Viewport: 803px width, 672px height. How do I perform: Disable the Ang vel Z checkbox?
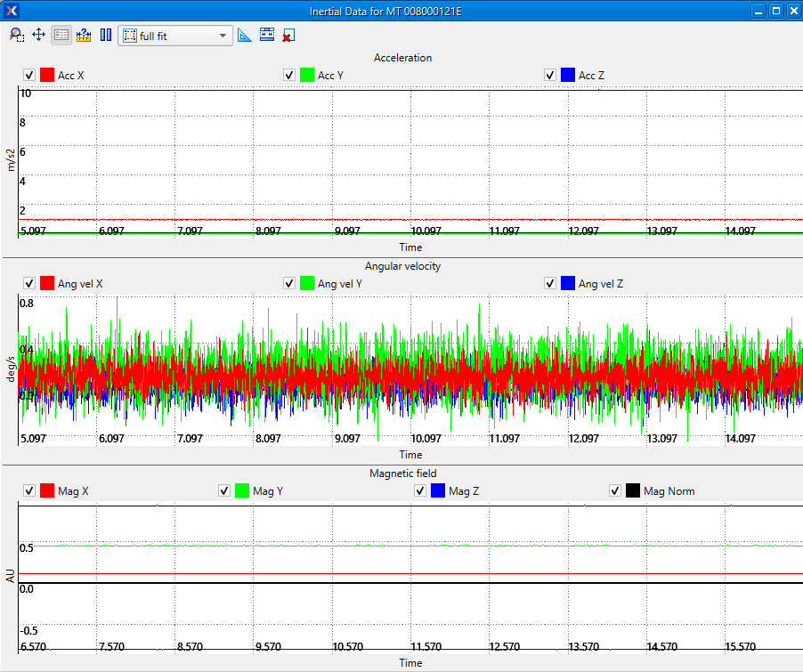(550, 282)
